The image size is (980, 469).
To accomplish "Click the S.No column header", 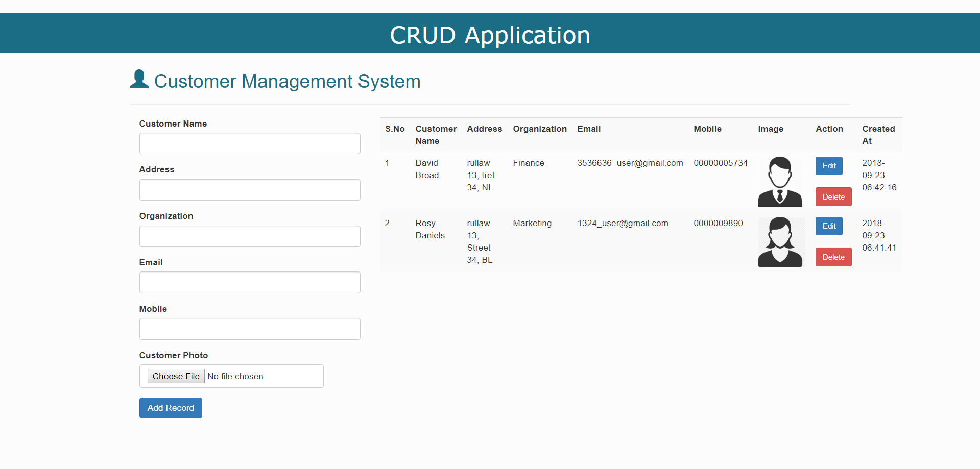I will click(395, 129).
